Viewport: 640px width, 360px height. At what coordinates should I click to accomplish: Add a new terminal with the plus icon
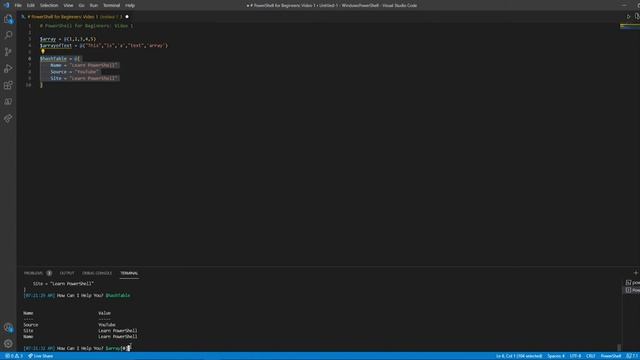(x=636, y=273)
